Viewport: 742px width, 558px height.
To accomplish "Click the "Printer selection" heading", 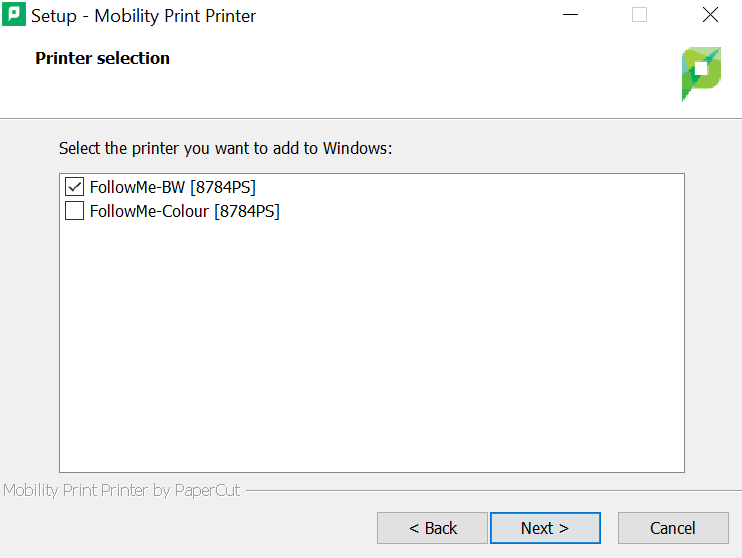I will tap(103, 58).
